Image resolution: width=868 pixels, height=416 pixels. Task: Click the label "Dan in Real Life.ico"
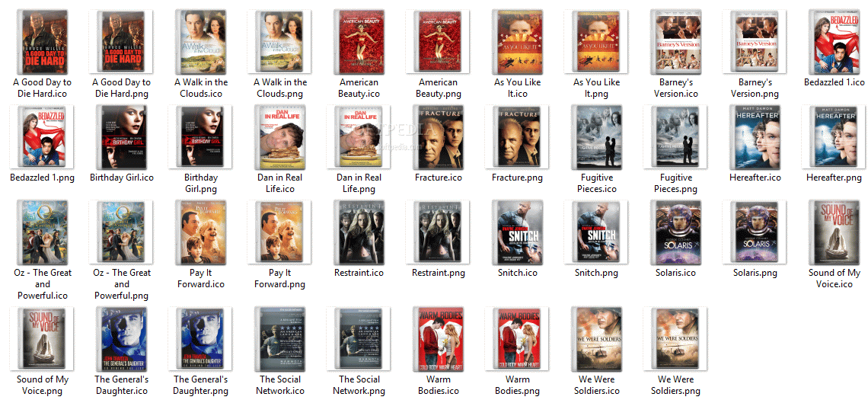[280, 184]
